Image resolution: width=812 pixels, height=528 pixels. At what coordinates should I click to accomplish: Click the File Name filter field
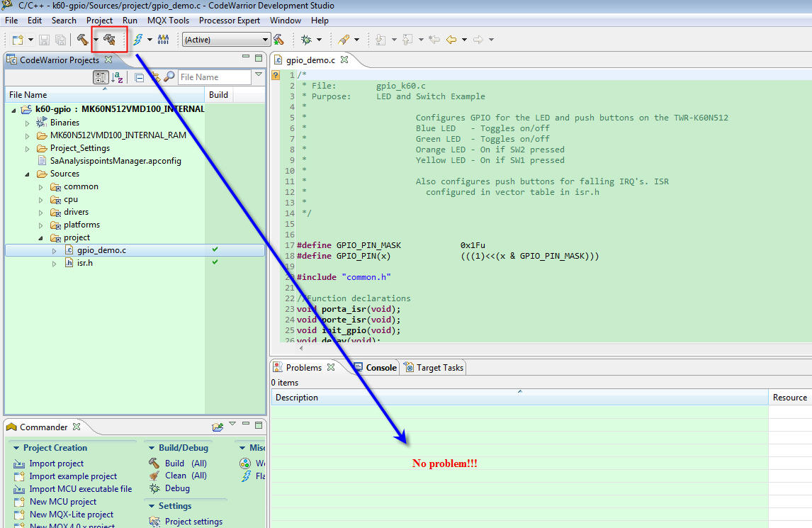215,77
